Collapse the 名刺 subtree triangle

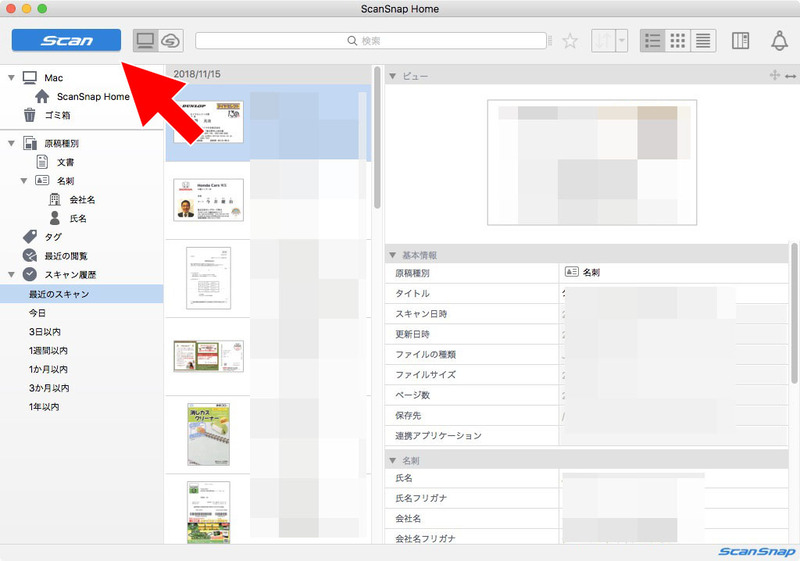(23, 181)
